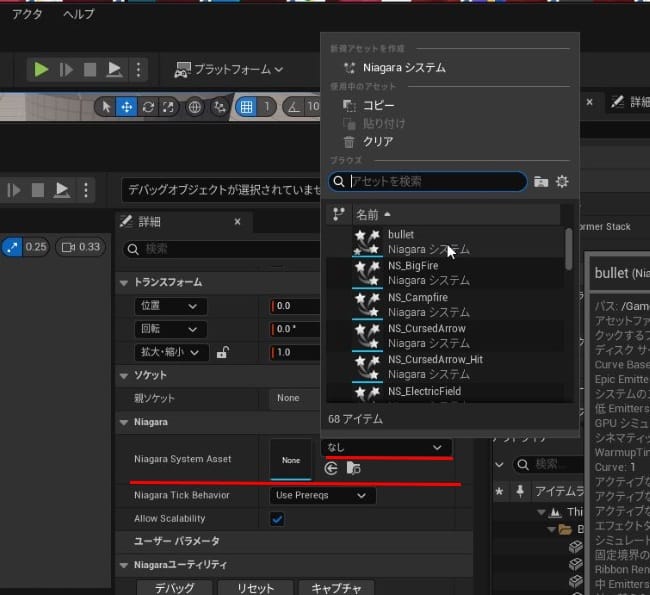Click the asset list scrollbar
The height and width of the screenshot is (595, 650).
[x=569, y=249]
